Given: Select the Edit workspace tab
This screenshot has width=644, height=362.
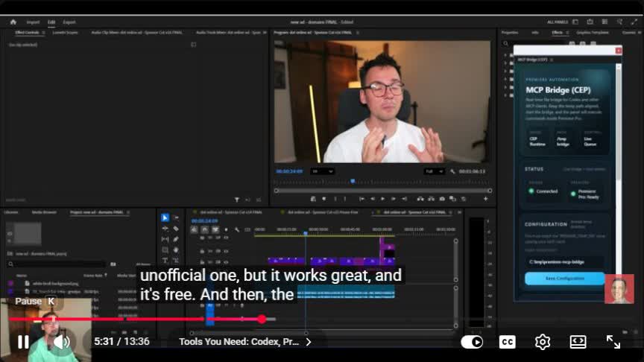Looking at the screenshot, I should tap(51, 22).
